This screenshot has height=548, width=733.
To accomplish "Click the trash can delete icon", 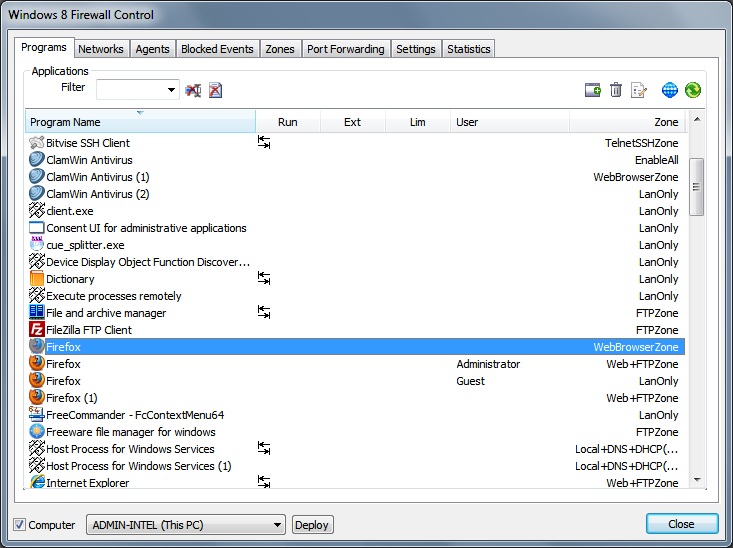I will [x=616, y=90].
